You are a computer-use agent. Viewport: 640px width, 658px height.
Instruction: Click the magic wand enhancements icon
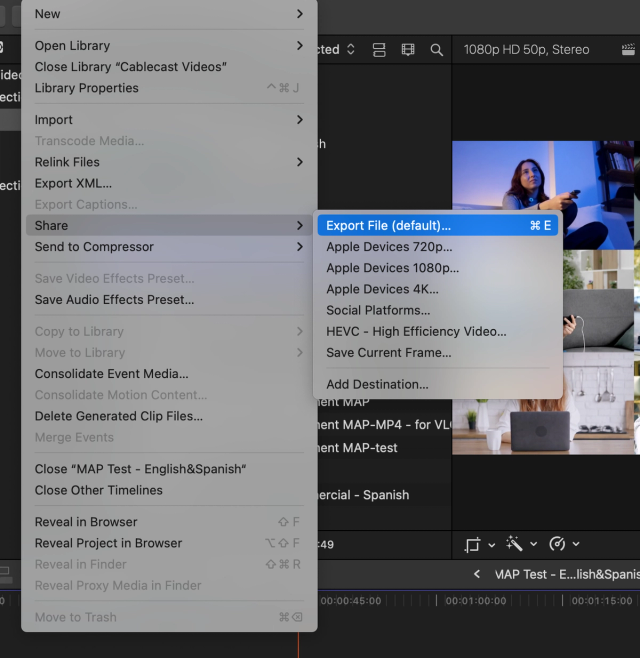(515, 544)
